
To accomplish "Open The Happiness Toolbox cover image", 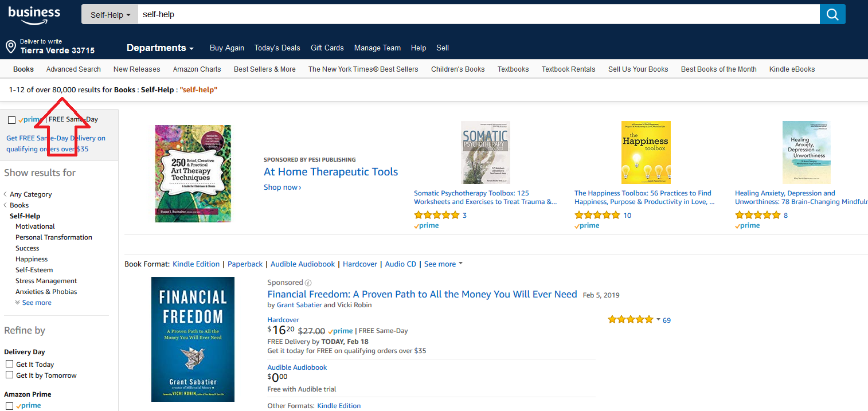I will point(646,152).
